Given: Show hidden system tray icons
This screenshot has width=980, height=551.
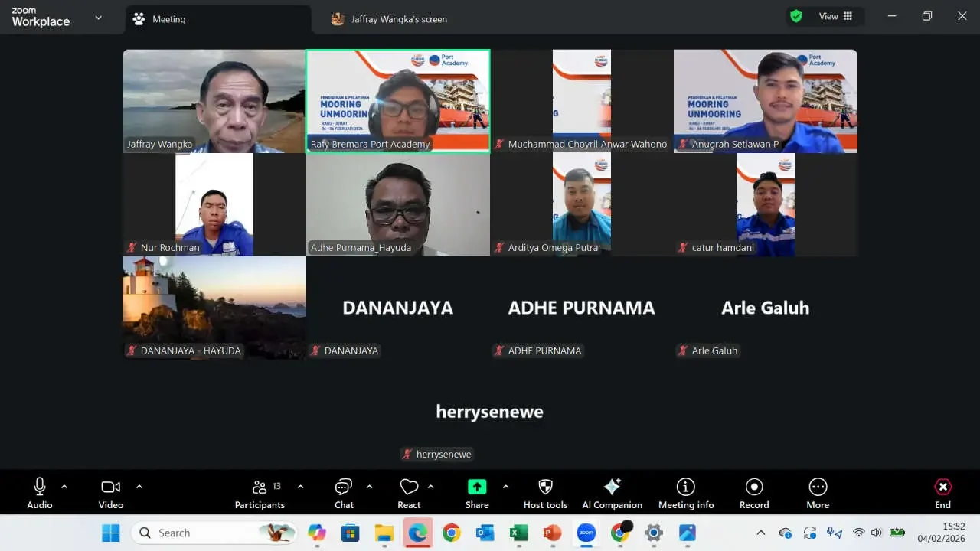Looking at the screenshot, I should 760,533.
